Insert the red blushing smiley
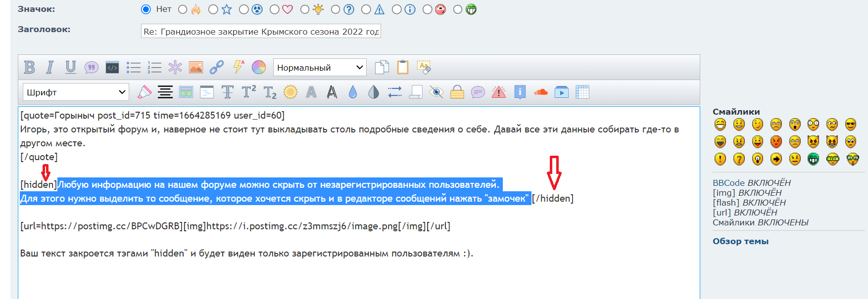Image resolution: width=868 pixels, height=299 pixels. click(x=776, y=142)
